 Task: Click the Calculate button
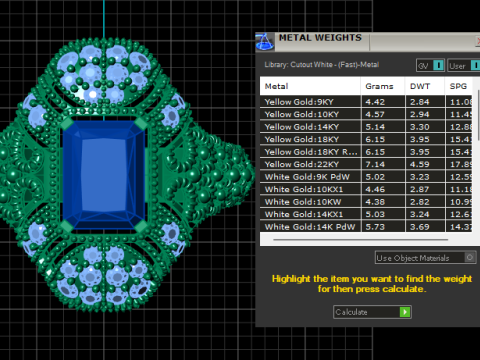(372, 312)
